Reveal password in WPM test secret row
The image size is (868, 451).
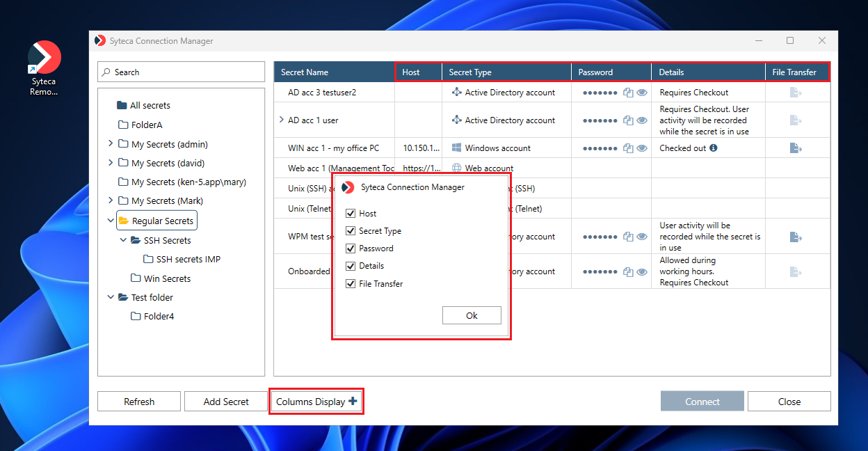tap(642, 237)
